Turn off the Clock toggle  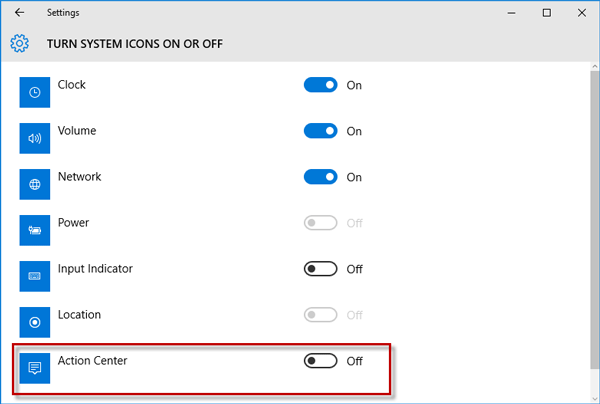coord(321,85)
